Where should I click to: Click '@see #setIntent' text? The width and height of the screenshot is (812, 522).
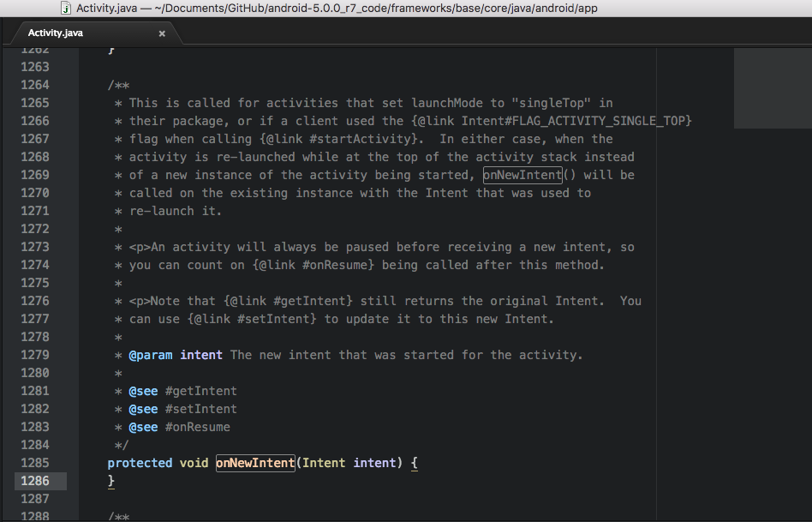tap(182, 409)
